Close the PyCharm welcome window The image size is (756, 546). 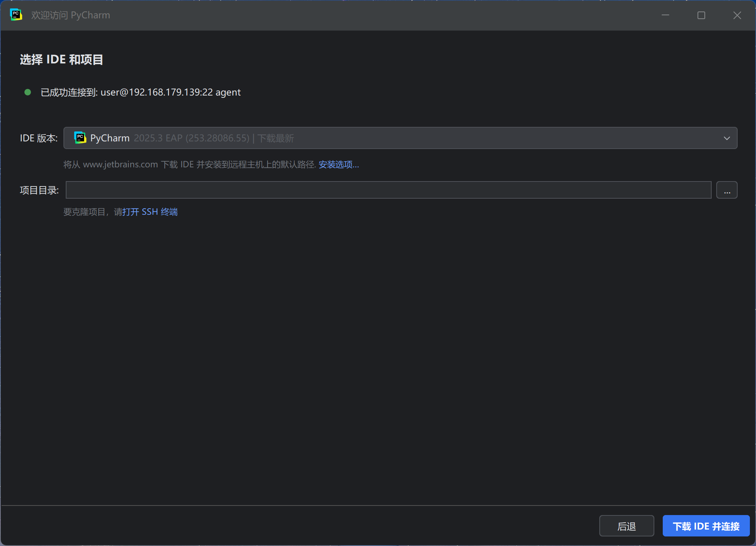tap(737, 15)
